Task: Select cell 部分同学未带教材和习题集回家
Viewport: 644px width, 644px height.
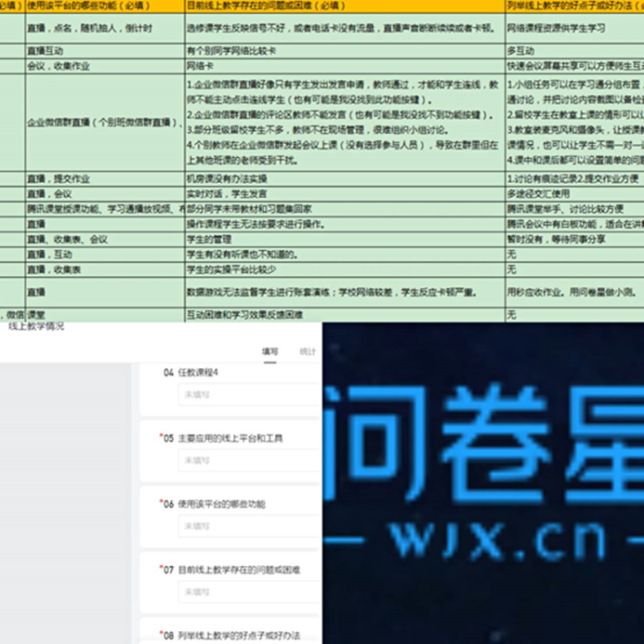Action: coord(345,209)
